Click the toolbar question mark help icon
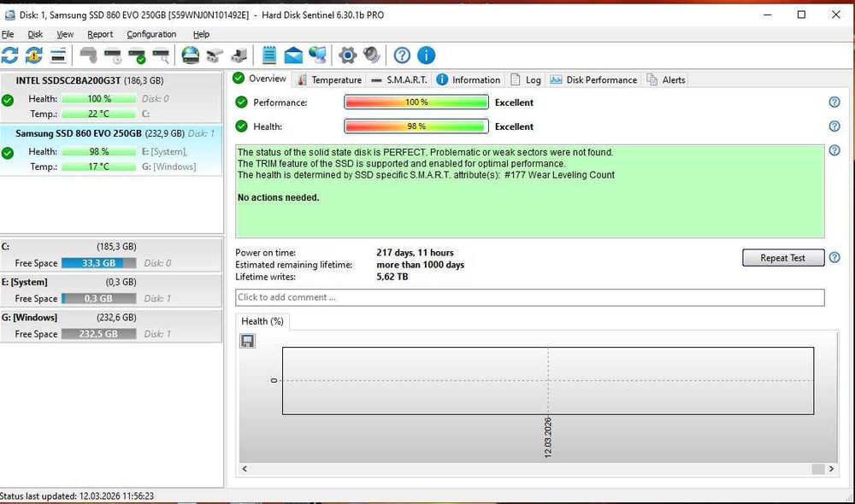 (402, 55)
